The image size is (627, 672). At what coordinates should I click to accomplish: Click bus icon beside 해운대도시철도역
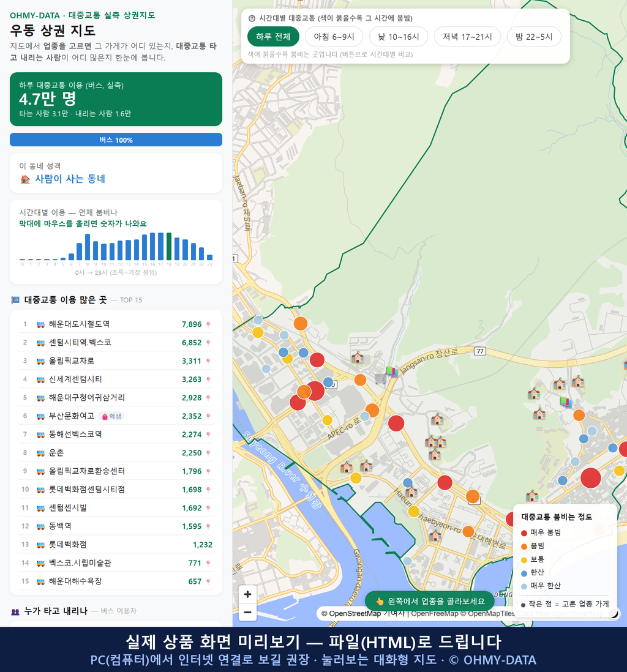(x=41, y=324)
